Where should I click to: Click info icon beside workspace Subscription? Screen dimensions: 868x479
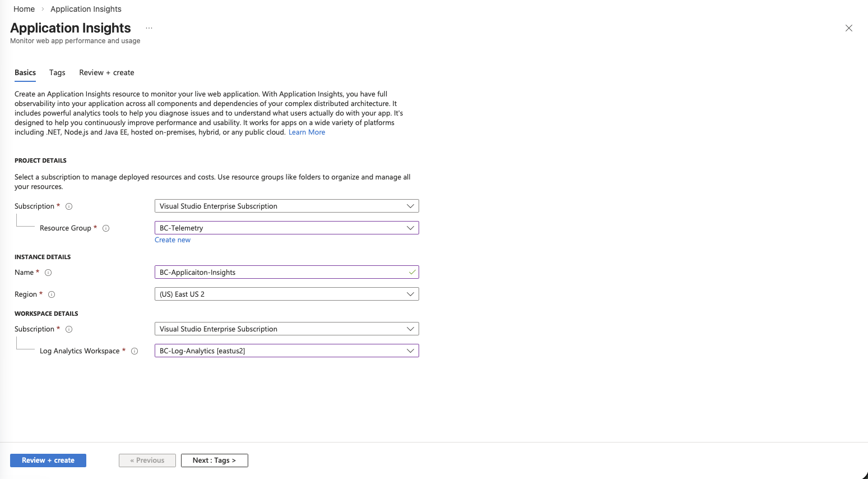pos(69,329)
